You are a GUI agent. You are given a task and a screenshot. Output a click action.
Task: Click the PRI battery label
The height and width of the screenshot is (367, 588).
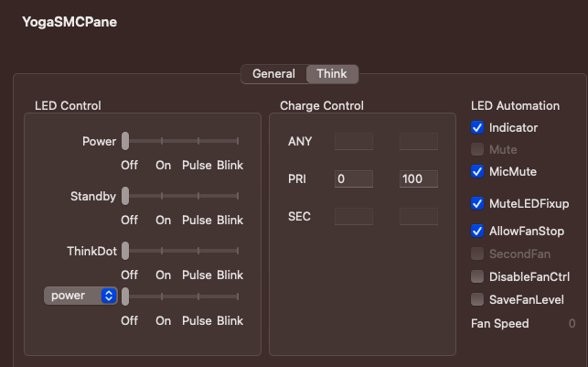297,179
